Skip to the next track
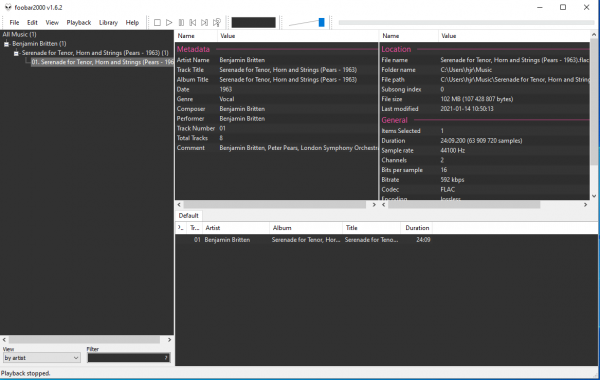Image resolution: width=600 pixels, height=380 pixels. tap(205, 23)
